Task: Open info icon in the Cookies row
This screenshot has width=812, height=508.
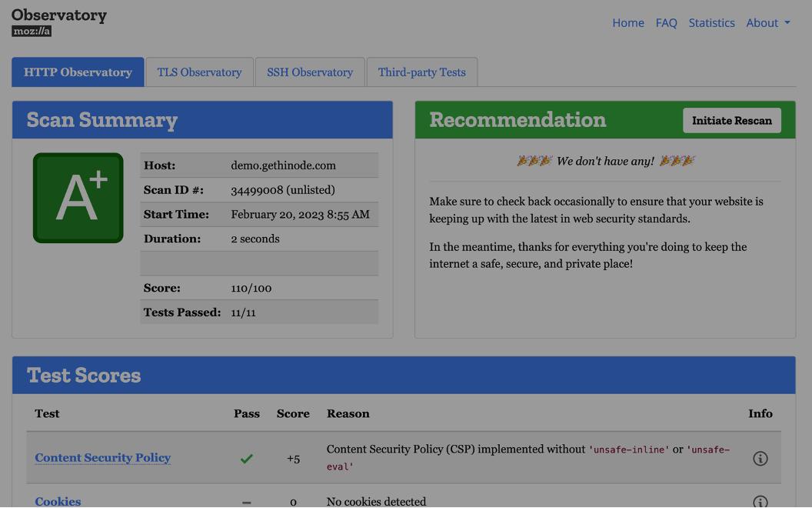Action: 760,502
